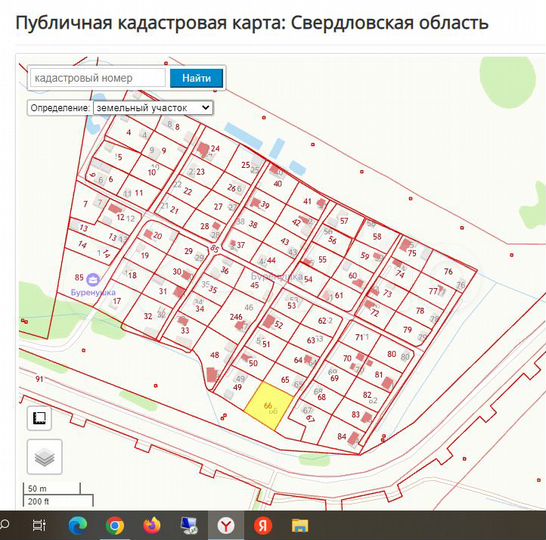Open the remote desktop computer icon
This screenshot has height=540, width=546.
click(x=189, y=525)
